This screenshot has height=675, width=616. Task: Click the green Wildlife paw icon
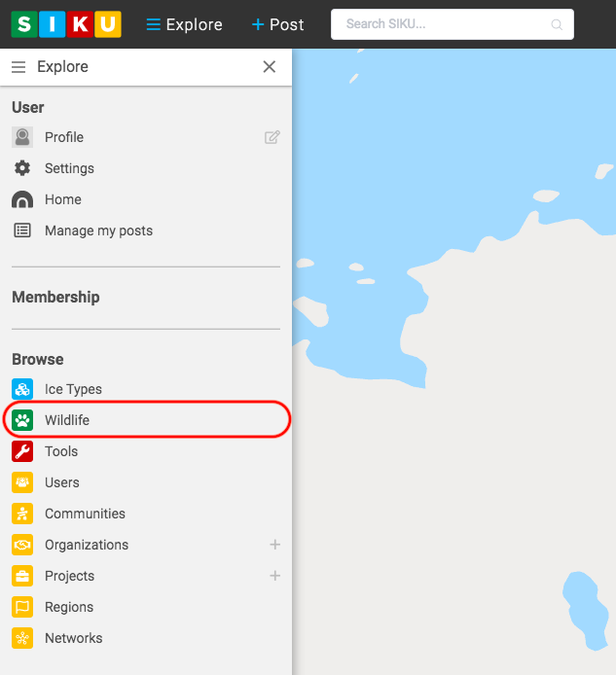click(x=22, y=420)
